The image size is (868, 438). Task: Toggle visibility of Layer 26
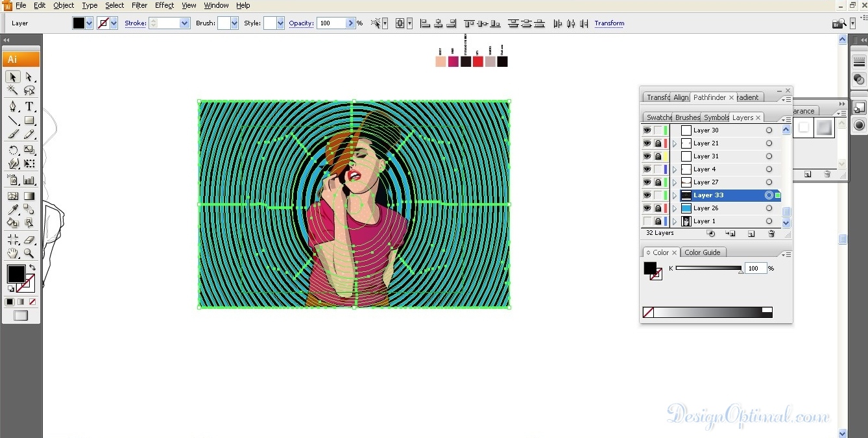coord(647,208)
